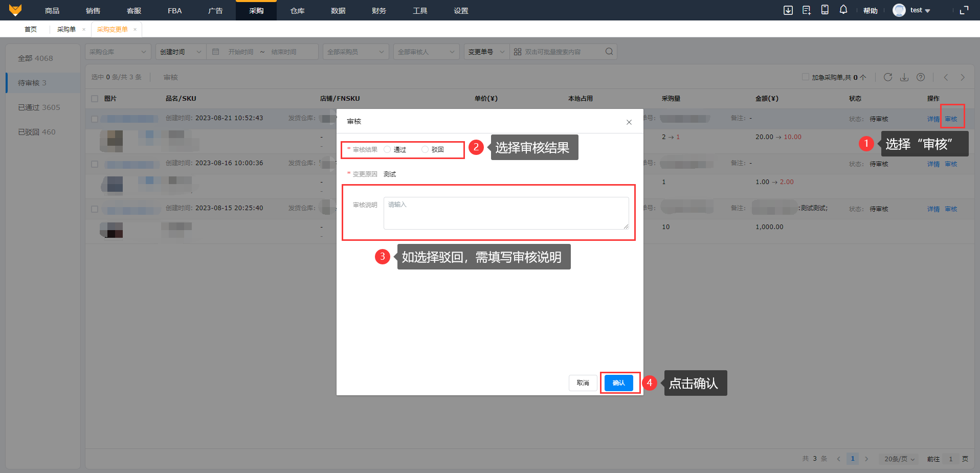Open the 20条/页 page size dropdown
Viewport: 980px width, 473px height.
tap(899, 459)
